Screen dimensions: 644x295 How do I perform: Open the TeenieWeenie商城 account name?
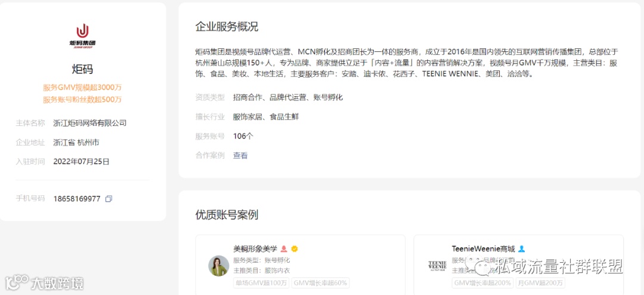484,249
